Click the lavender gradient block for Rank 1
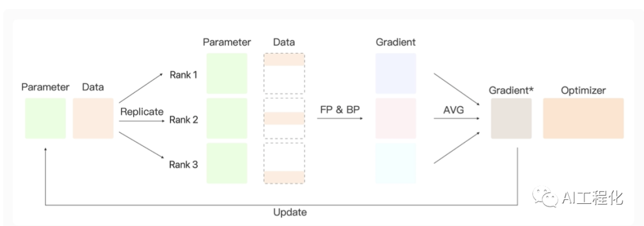This screenshot has height=226, width=644. [x=395, y=73]
